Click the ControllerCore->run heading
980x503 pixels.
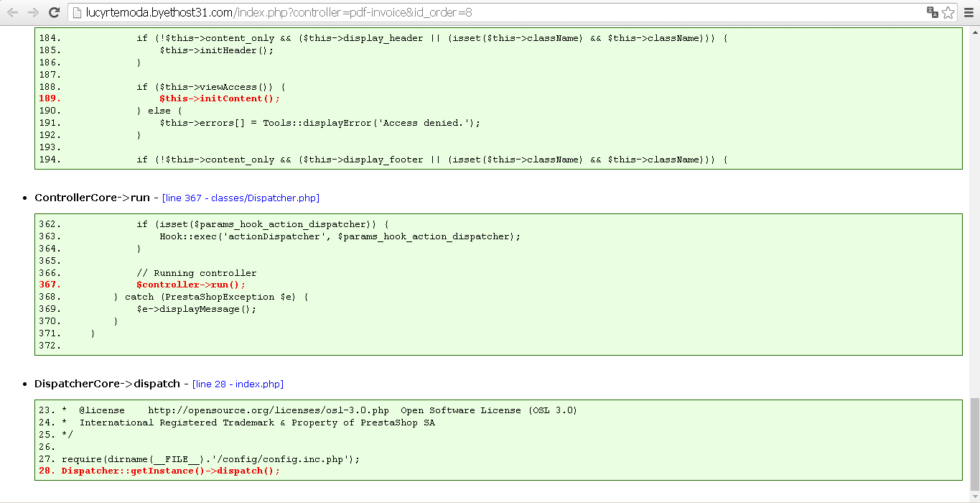coord(92,198)
